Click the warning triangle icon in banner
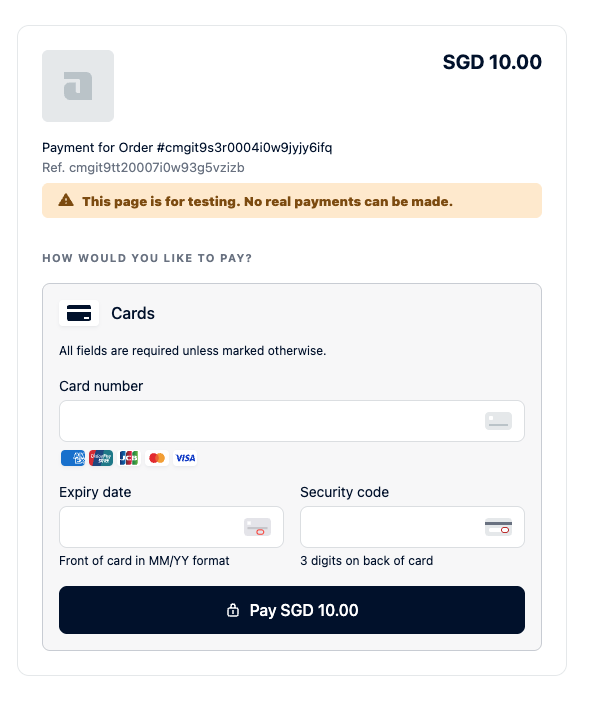 click(x=66, y=200)
